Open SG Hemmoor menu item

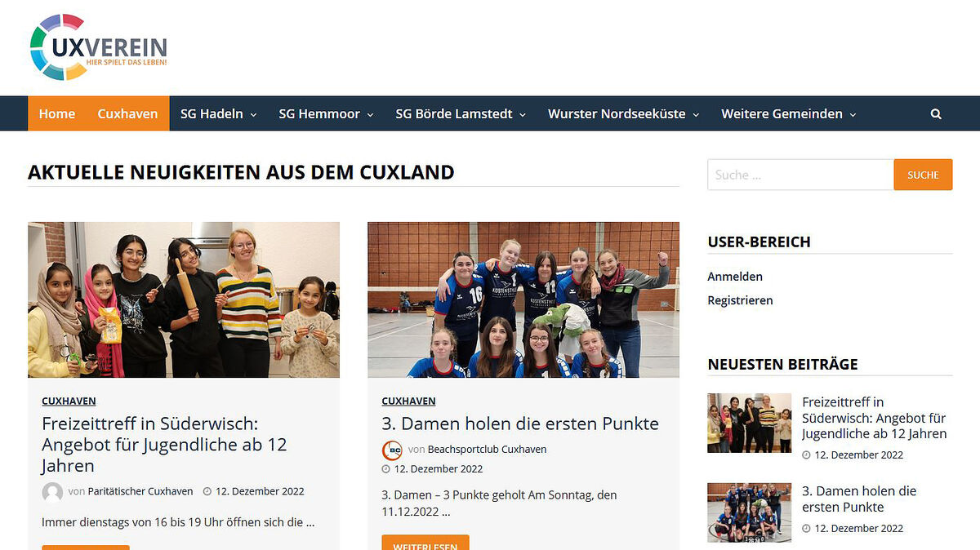click(319, 114)
